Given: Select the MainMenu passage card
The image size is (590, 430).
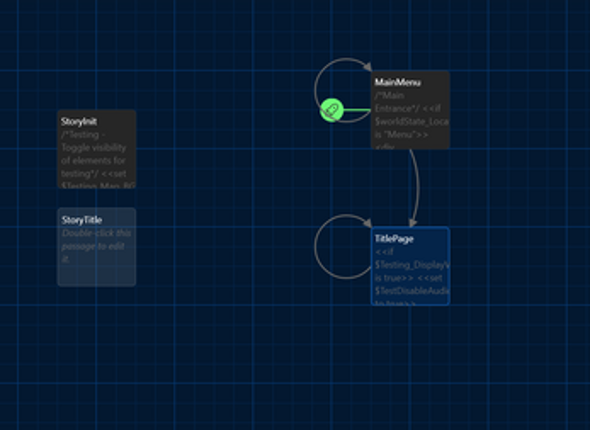Looking at the screenshot, I should point(410,110).
